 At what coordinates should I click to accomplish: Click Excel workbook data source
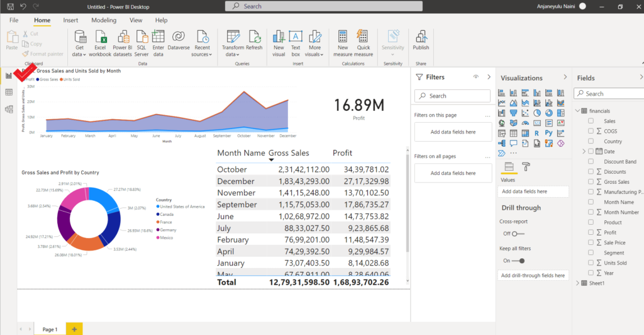tap(100, 43)
